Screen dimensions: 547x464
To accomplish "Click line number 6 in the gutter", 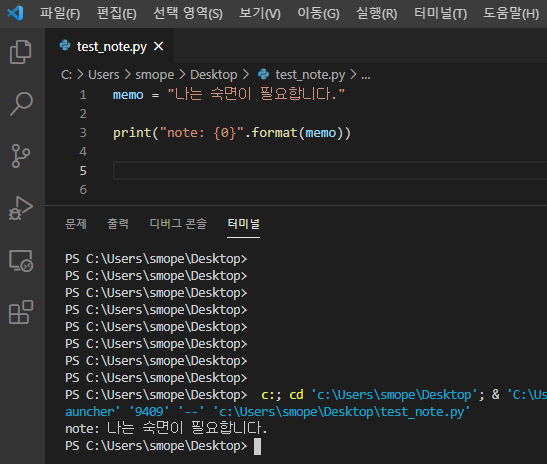I will (x=83, y=189).
